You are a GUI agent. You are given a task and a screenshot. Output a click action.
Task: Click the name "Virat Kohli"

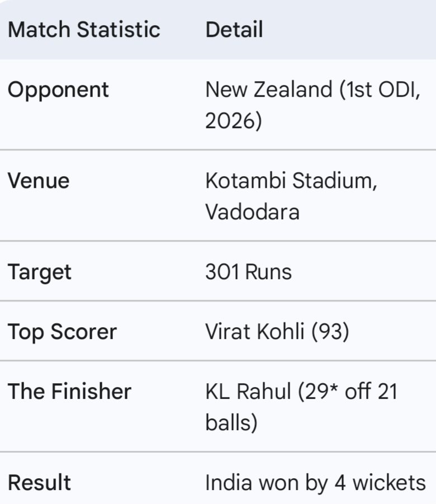(254, 332)
